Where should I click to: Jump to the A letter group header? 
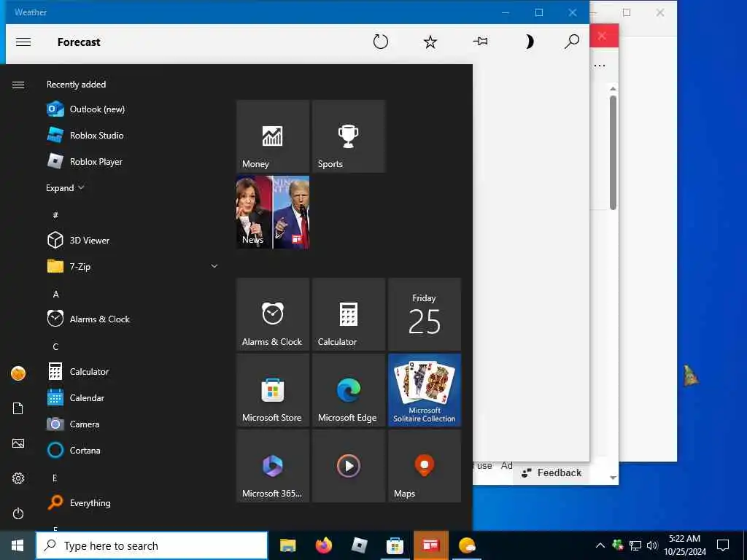(x=55, y=294)
